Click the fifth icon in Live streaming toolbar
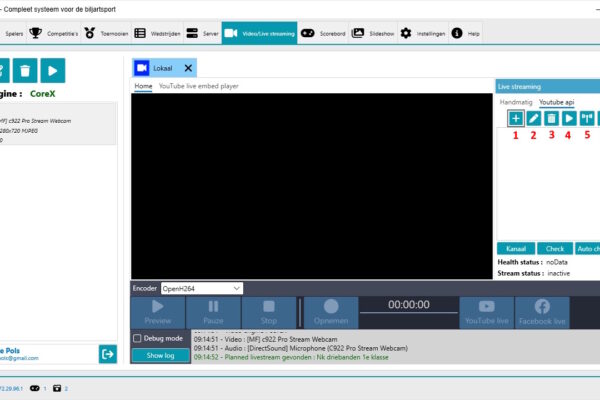Screen dimensions: 600x400 tap(587, 119)
